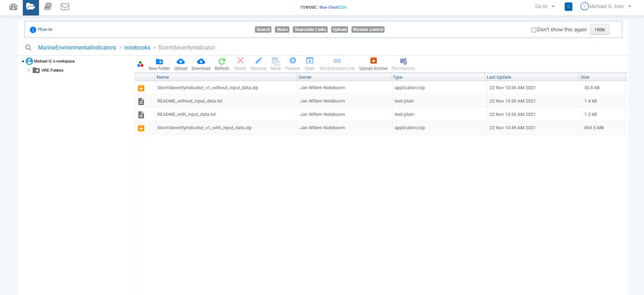This screenshot has width=644, height=295.
Task: Hide the How-to panel
Action: (600, 29)
